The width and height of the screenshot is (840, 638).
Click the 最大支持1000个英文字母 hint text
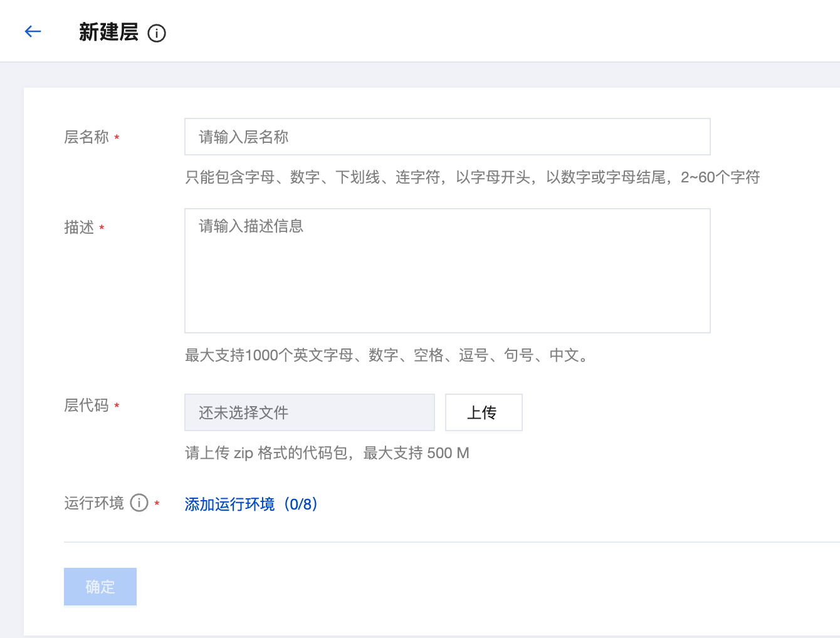point(389,355)
